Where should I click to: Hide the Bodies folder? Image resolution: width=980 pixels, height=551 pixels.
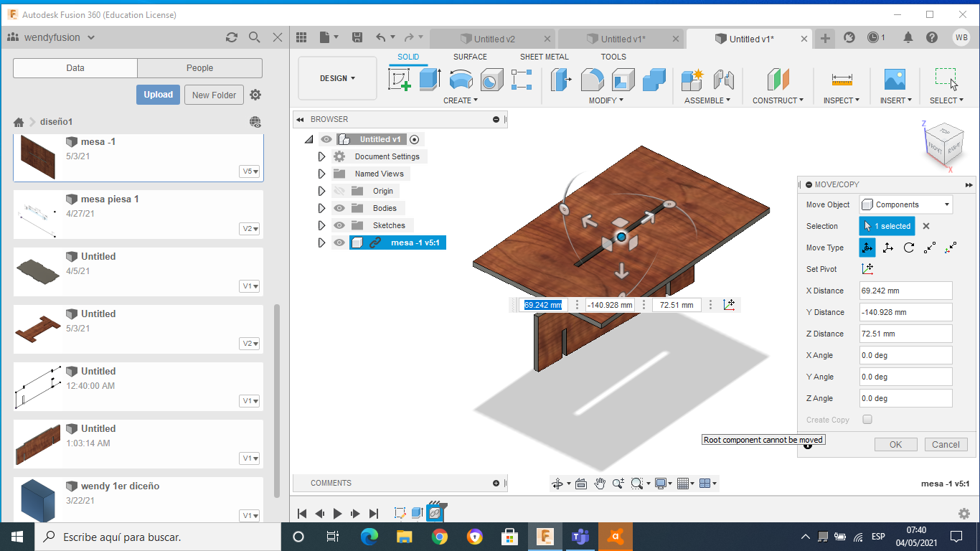tap(339, 208)
